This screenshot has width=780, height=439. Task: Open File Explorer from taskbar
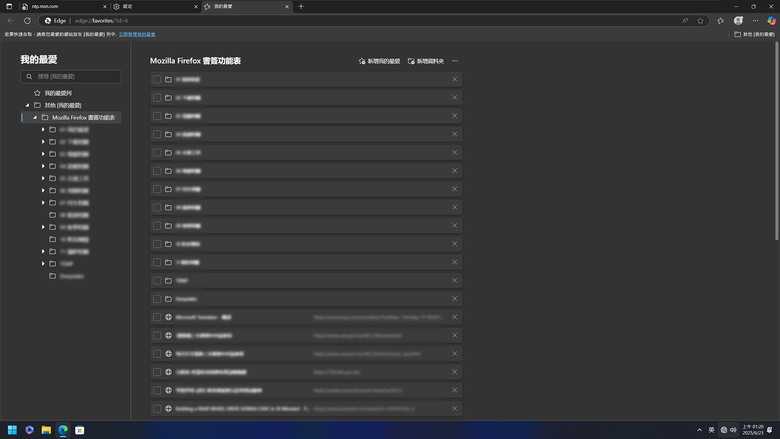[46, 430]
